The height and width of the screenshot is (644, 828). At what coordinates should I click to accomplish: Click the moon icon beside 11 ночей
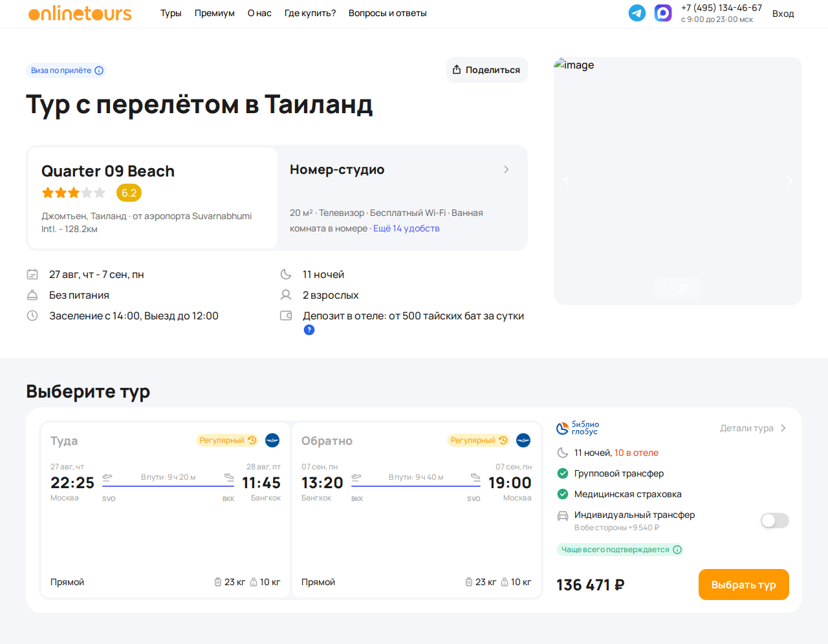pyautogui.click(x=286, y=274)
